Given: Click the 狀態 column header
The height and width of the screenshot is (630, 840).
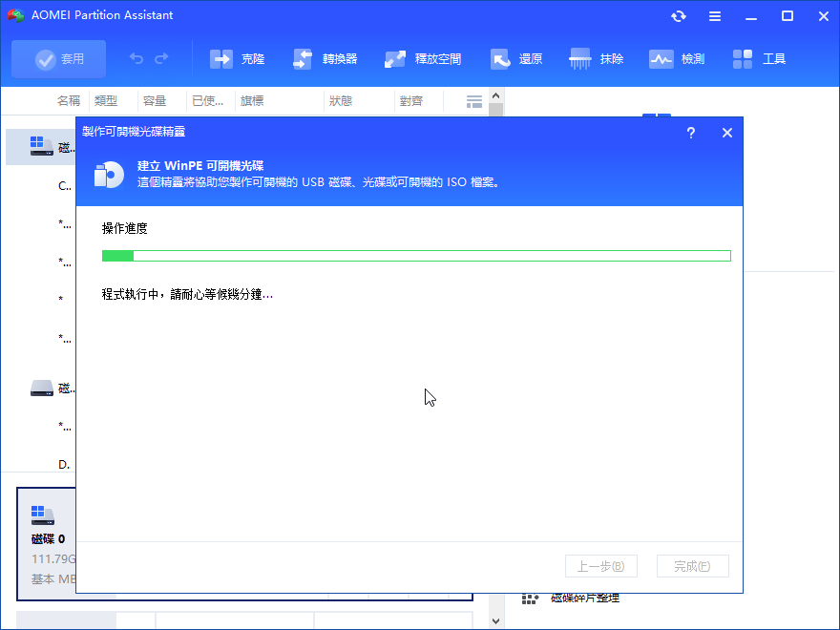Looking at the screenshot, I should click(x=341, y=101).
